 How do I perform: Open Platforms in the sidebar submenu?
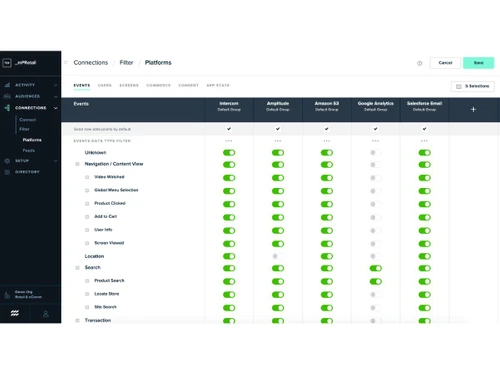(x=32, y=140)
